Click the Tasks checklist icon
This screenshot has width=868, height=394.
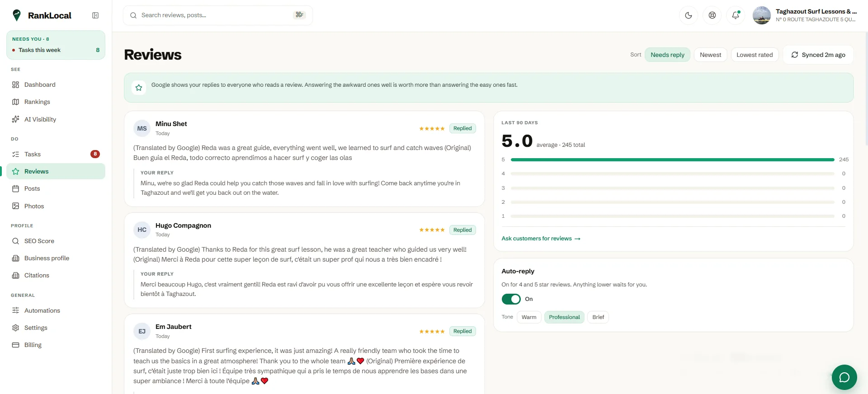pyautogui.click(x=16, y=154)
